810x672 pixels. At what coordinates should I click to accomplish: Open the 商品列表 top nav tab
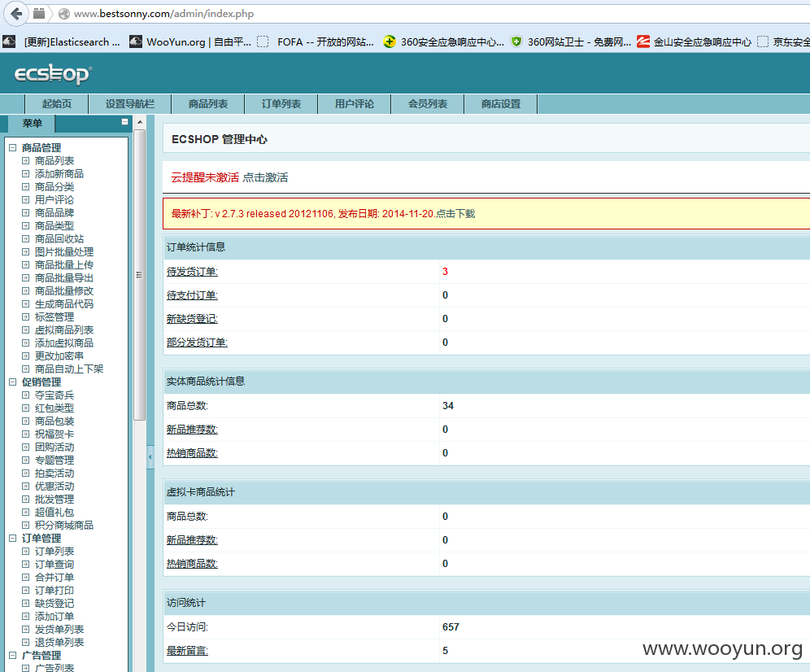pyautogui.click(x=208, y=104)
